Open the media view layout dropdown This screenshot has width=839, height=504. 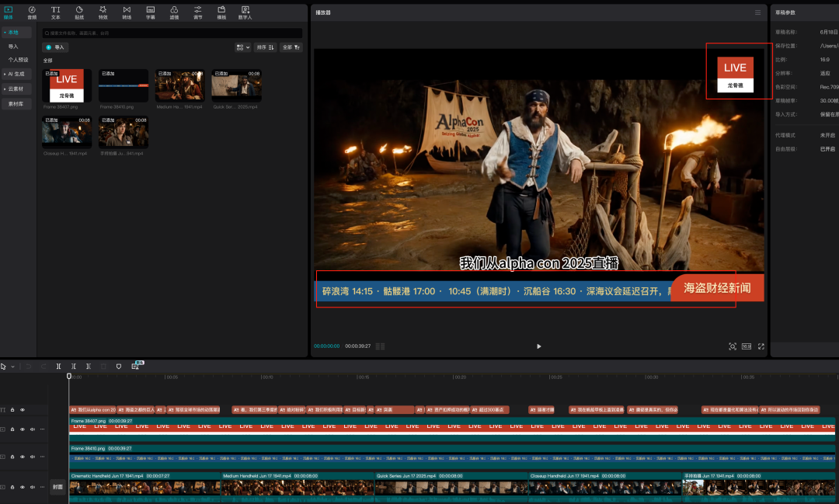coord(242,47)
